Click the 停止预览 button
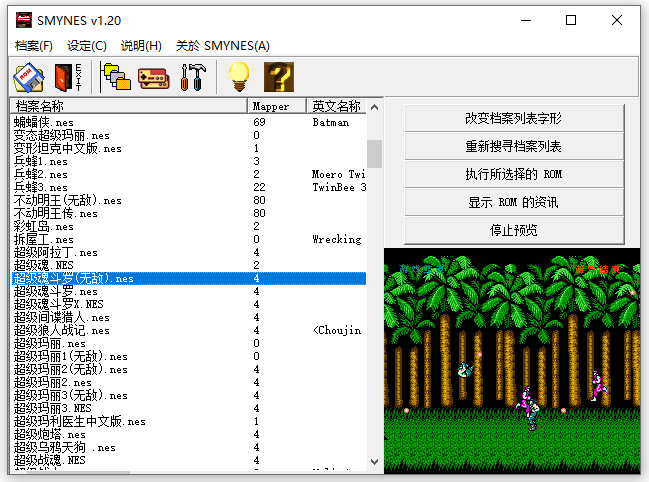 pyautogui.click(x=514, y=230)
